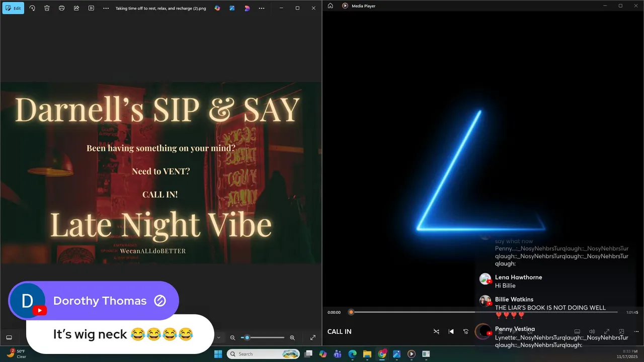644x362 pixels.
Task: Enter full screen in Media Player
Action: [x=607, y=331]
